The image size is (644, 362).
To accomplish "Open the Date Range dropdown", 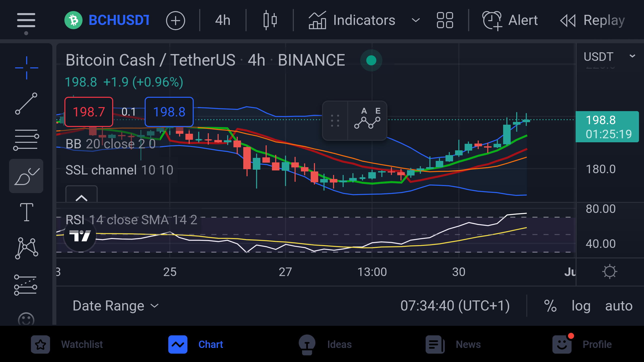I will (x=116, y=306).
